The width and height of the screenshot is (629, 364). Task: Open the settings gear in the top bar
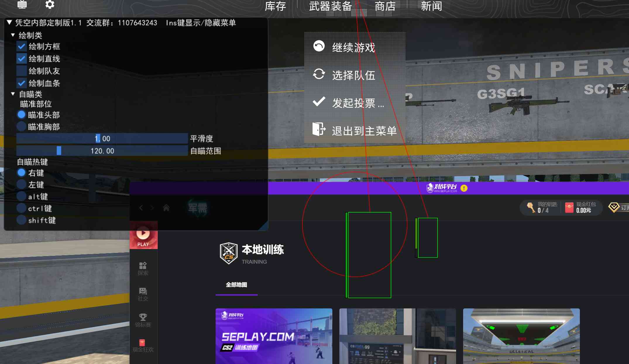tap(50, 4)
